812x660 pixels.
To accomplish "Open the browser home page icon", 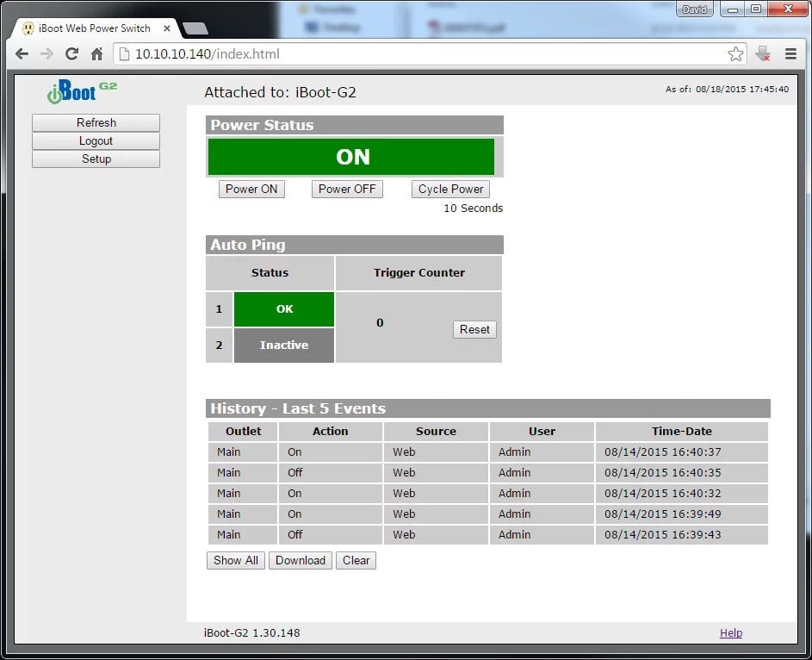I will (x=96, y=54).
